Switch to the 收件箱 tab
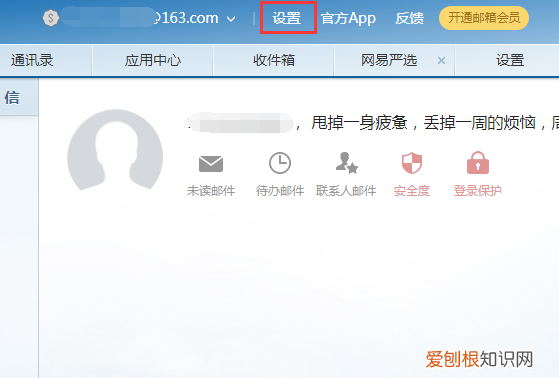 tap(274, 60)
